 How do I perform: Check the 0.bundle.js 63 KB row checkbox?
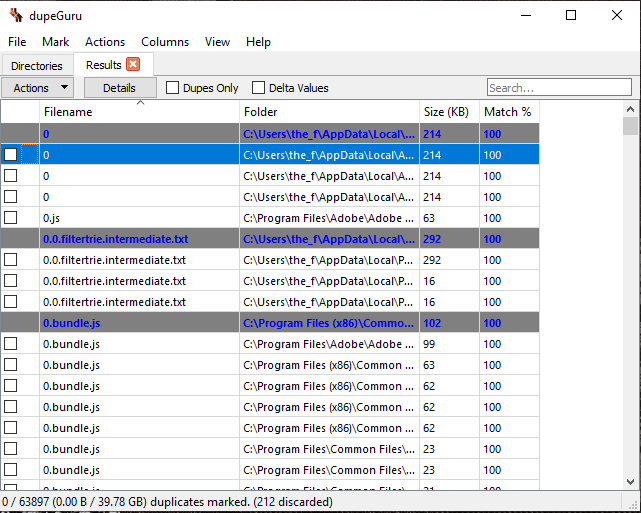11,364
